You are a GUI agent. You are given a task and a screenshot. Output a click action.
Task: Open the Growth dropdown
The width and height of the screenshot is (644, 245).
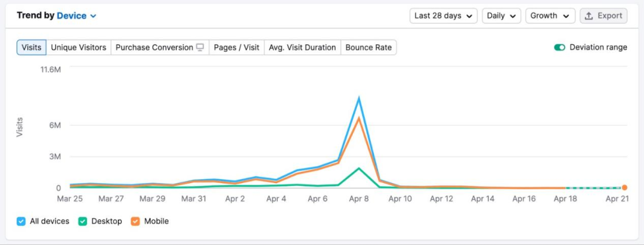550,16
